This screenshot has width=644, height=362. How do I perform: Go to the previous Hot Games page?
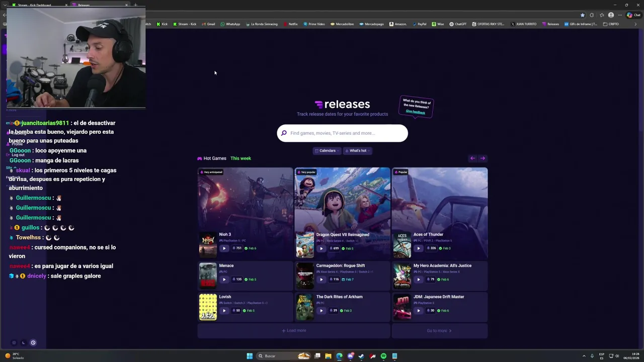pos(472,158)
